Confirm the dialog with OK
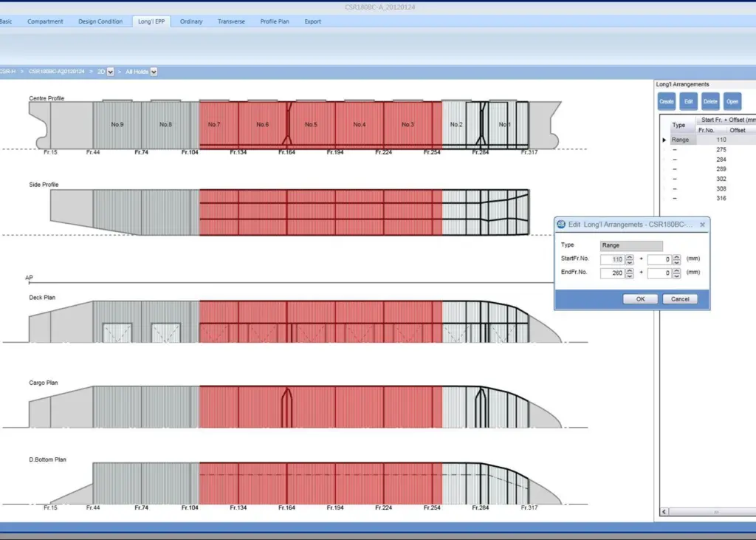756x540 pixels. point(640,299)
